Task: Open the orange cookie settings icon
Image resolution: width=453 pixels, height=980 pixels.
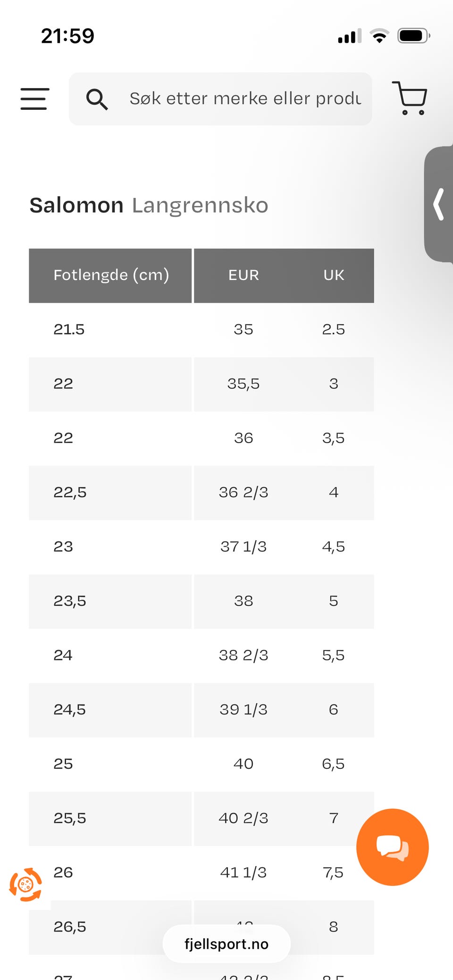Action: click(25, 885)
